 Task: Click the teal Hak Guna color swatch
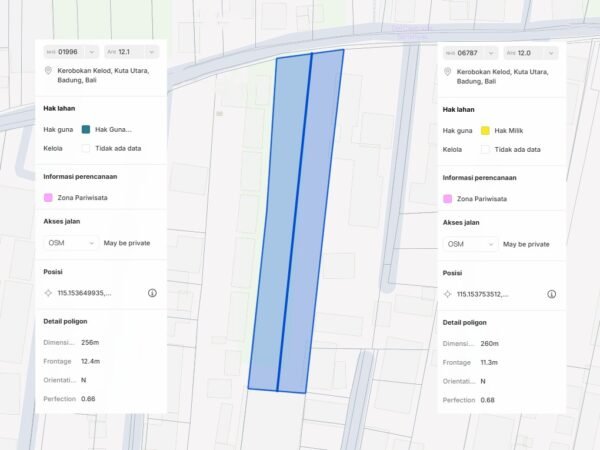86,129
